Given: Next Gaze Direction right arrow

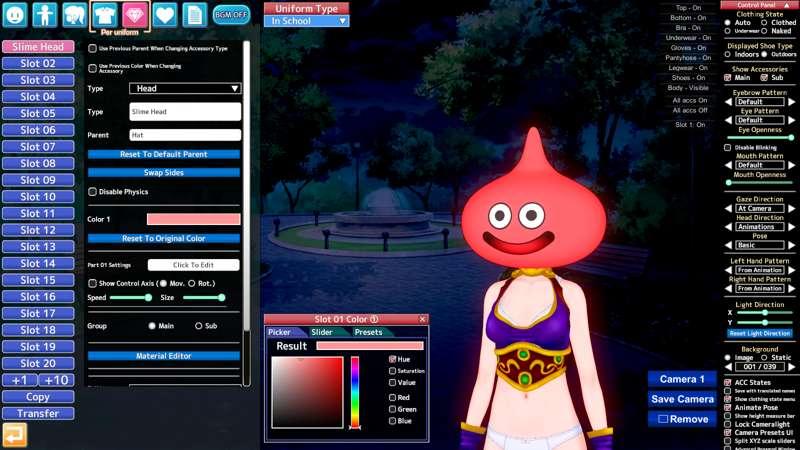Looking at the screenshot, I should click(791, 209).
